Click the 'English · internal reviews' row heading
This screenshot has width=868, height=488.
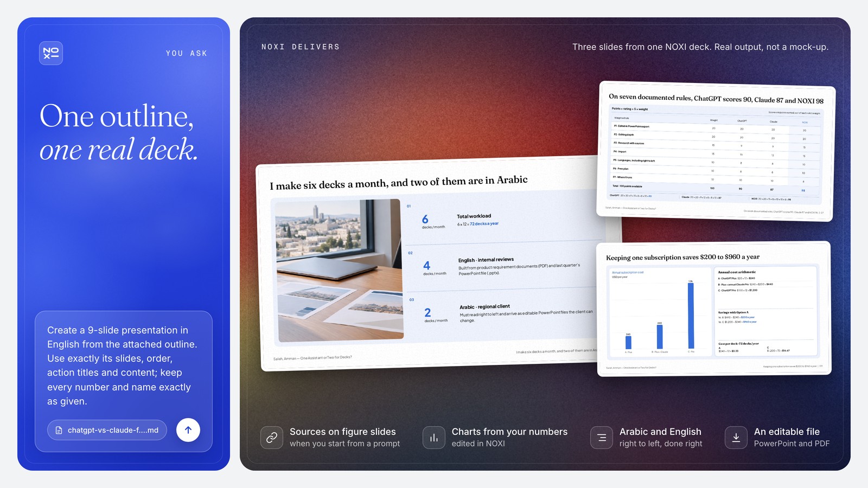click(486, 260)
